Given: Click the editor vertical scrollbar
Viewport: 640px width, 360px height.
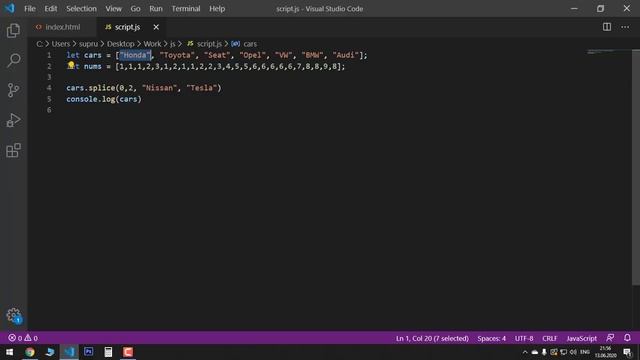Looking at the screenshot, I should (636, 167).
